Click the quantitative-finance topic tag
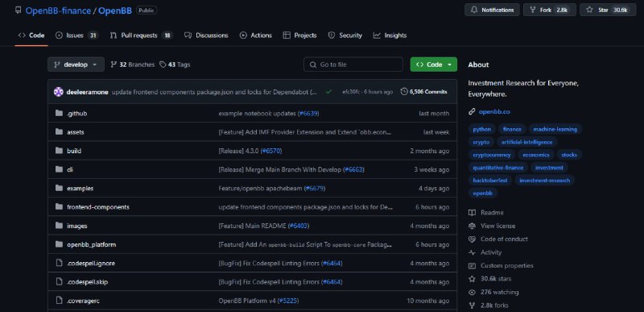This screenshot has width=644, height=312. [497, 168]
